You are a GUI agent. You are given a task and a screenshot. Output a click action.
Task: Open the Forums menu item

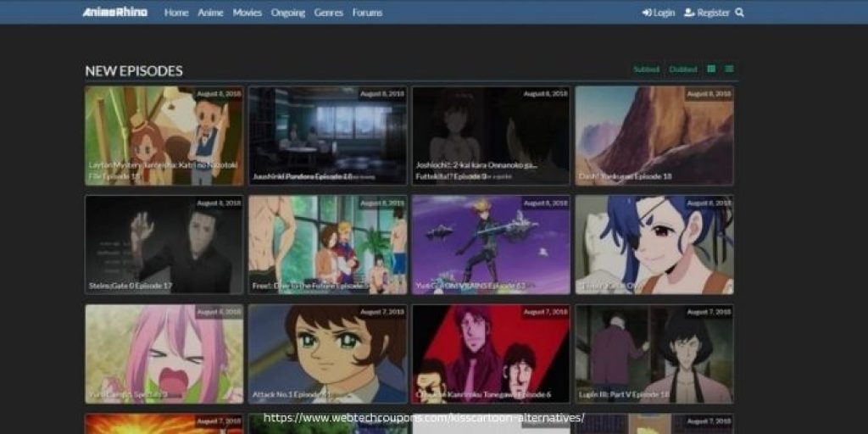pos(367,12)
